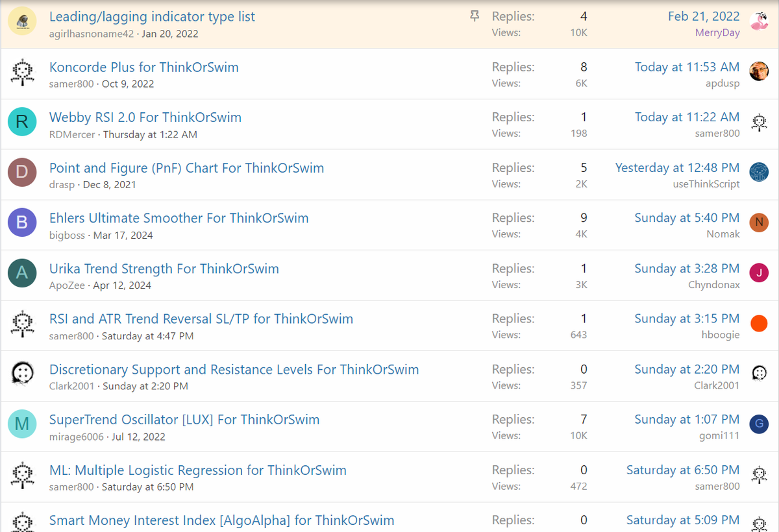Jump to latest post 'Today at 11:22 AM'
The height and width of the screenshot is (532, 779).
click(687, 117)
